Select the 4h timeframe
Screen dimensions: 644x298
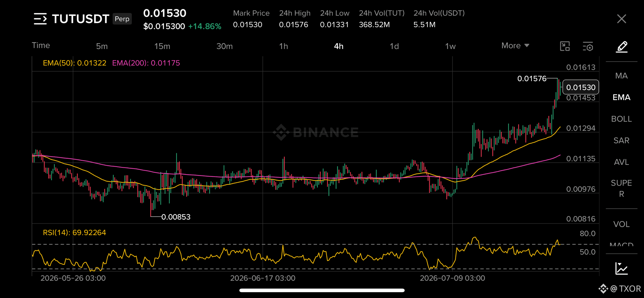tap(339, 46)
